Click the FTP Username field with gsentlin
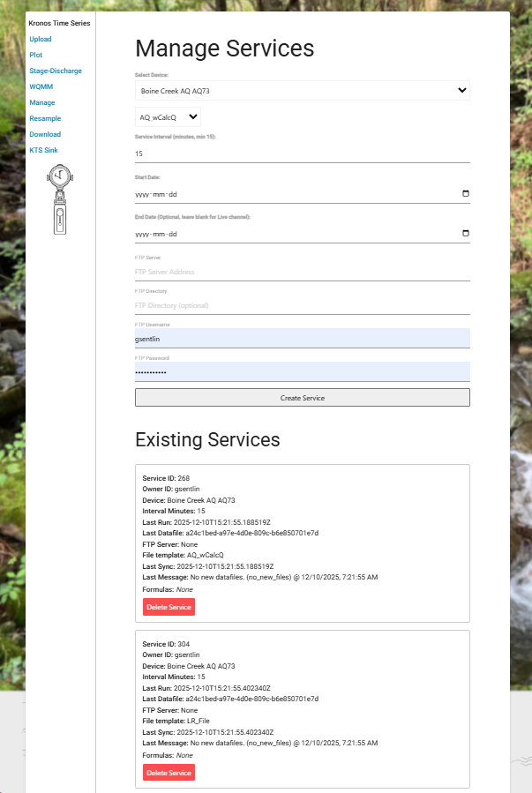532x793 pixels. 302,339
